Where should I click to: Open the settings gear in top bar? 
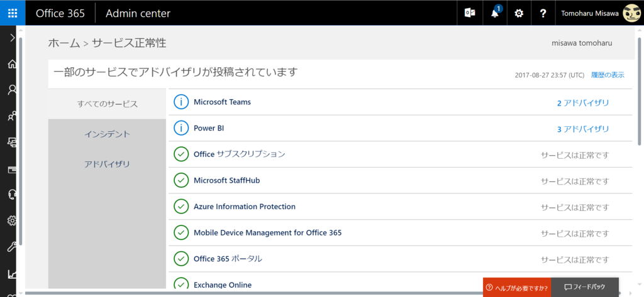pos(519,13)
